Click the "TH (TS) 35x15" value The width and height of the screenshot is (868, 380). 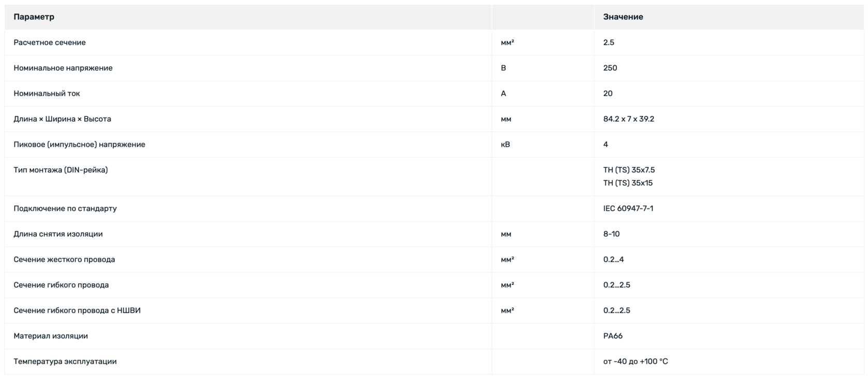pyautogui.click(x=628, y=183)
